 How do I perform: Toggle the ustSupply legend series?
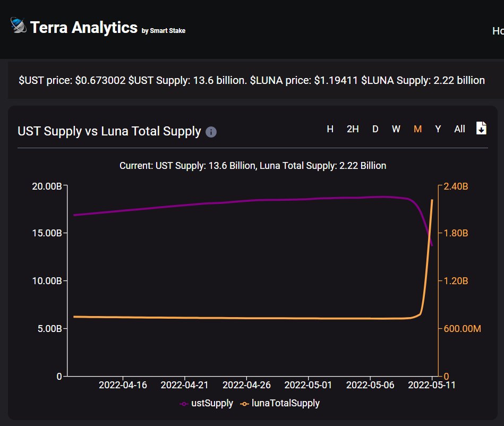point(207,403)
